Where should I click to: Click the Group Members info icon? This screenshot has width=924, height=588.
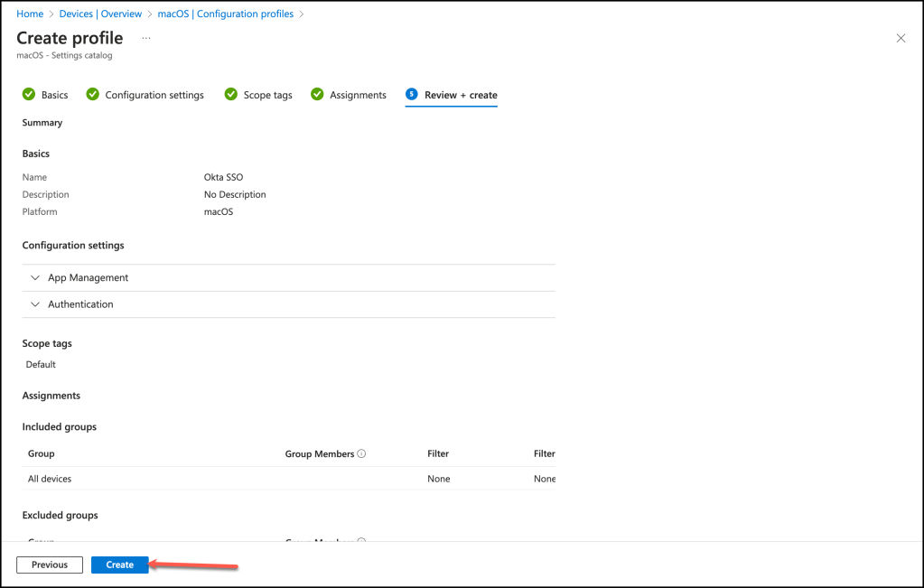[361, 453]
